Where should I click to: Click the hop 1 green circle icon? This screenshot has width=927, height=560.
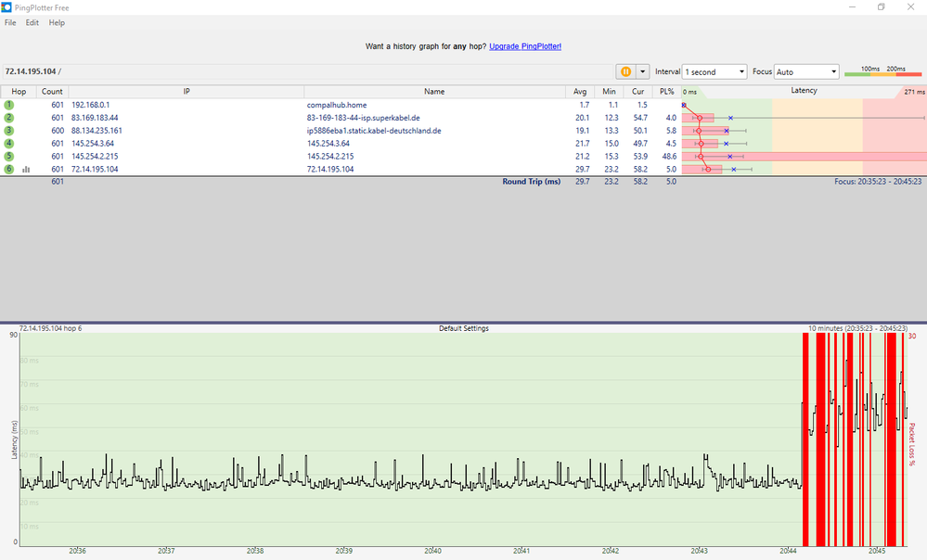click(9, 106)
